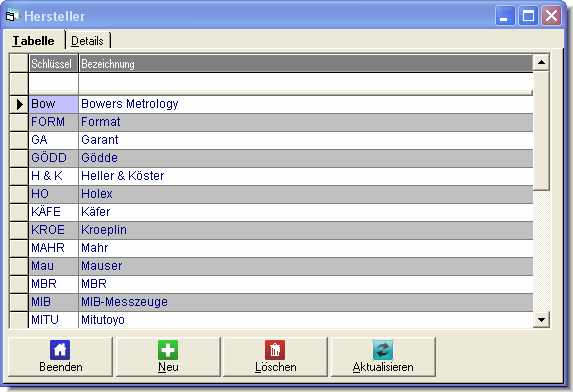Image resolution: width=573 pixels, height=392 pixels.
Task: Click the row selector beside Garant
Action: pyautogui.click(x=19, y=140)
